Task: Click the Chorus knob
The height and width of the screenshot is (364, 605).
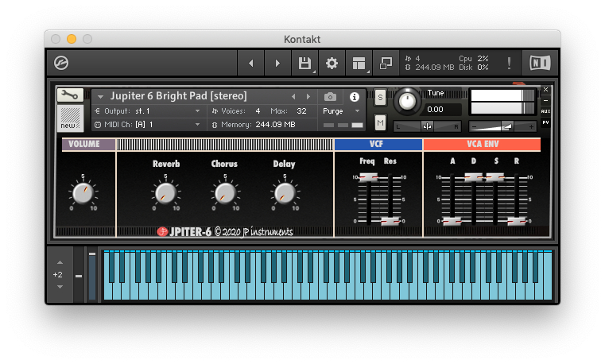Action: coord(225,193)
